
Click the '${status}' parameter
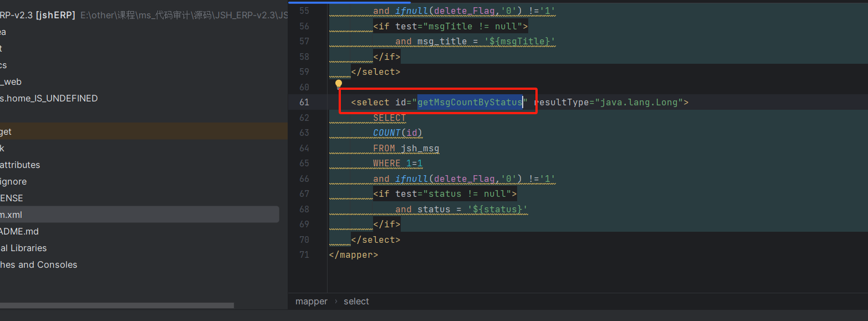coord(497,209)
